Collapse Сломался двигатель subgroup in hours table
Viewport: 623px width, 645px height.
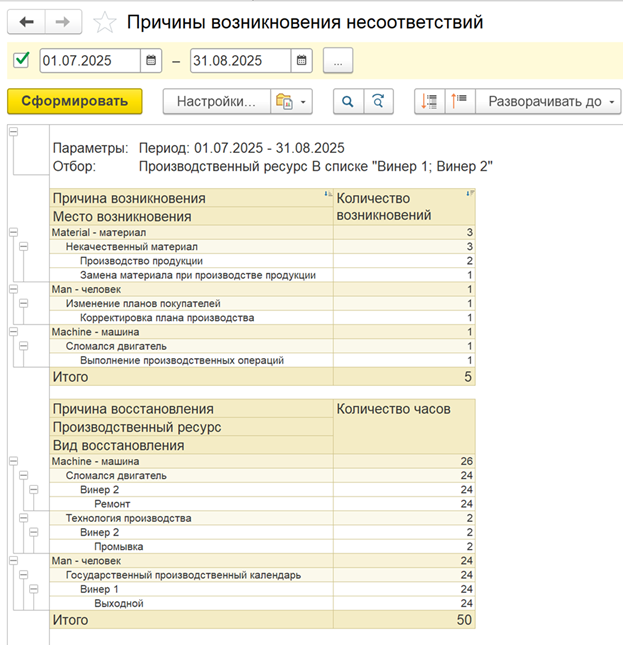[x=24, y=476]
